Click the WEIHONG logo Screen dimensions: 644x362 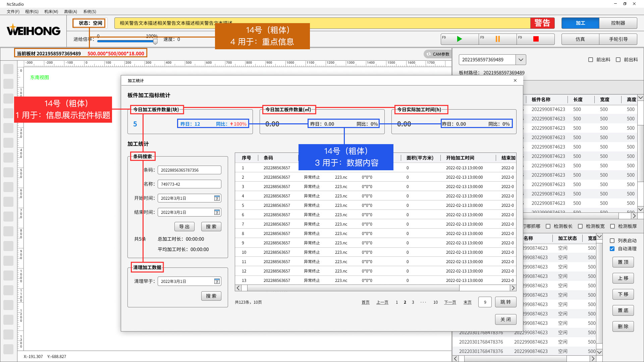click(34, 30)
